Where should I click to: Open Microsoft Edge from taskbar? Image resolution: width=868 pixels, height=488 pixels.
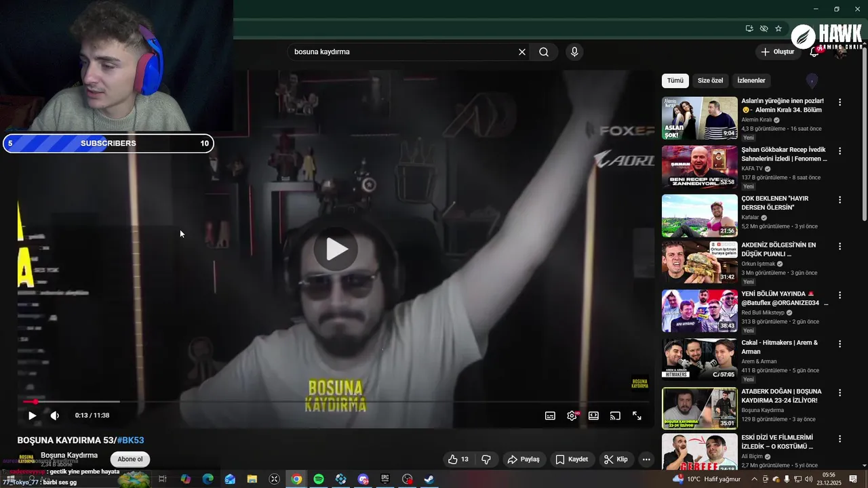(208, 479)
